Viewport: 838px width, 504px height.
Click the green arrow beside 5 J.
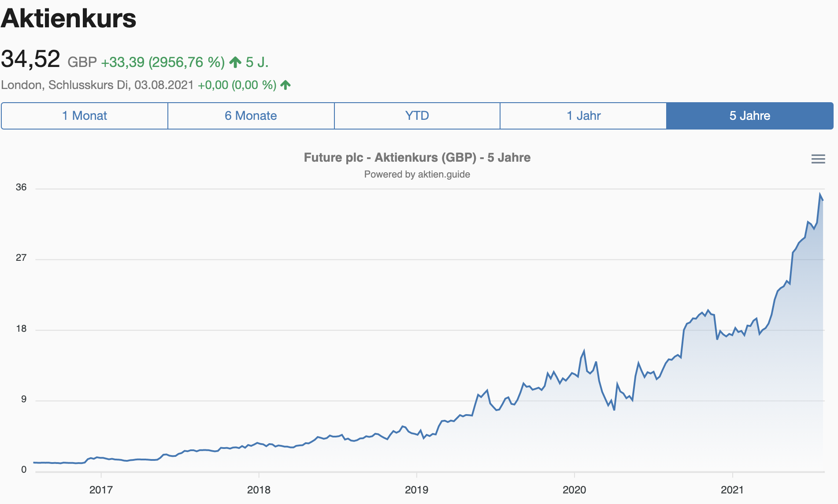click(236, 62)
